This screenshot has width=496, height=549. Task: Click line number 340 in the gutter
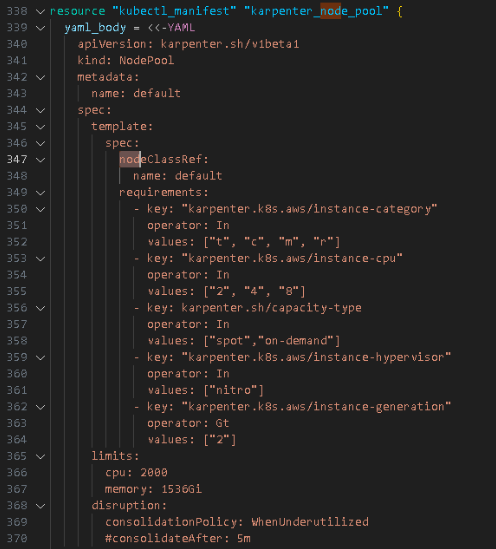tap(17, 44)
